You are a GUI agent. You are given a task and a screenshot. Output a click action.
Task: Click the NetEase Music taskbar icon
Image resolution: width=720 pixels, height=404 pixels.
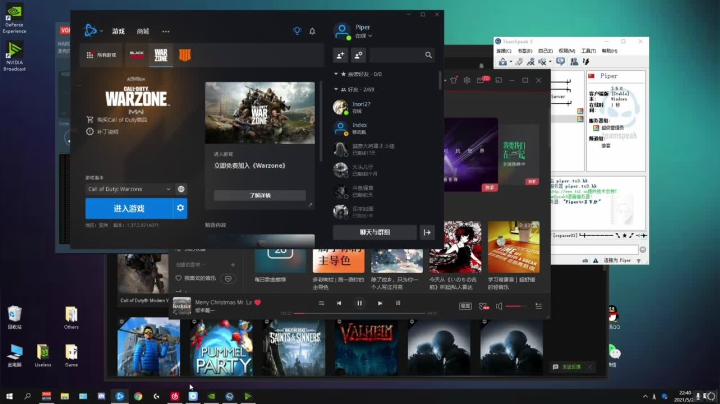click(175, 396)
